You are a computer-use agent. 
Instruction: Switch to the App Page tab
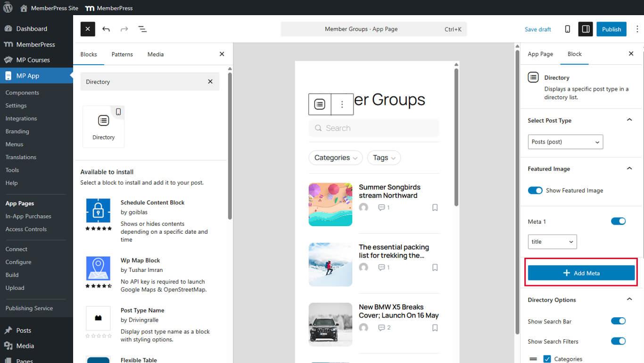pos(540,54)
